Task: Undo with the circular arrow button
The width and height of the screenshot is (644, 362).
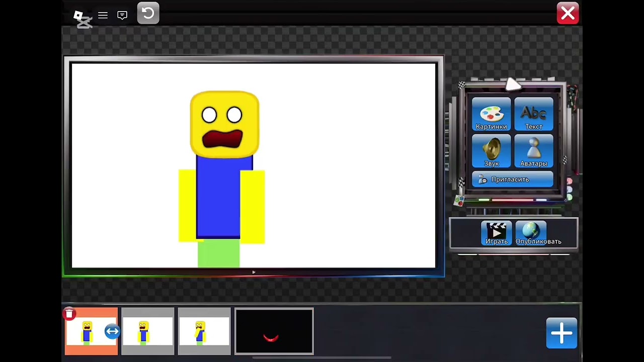Action: pyautogui.click(x=148, y=14)
